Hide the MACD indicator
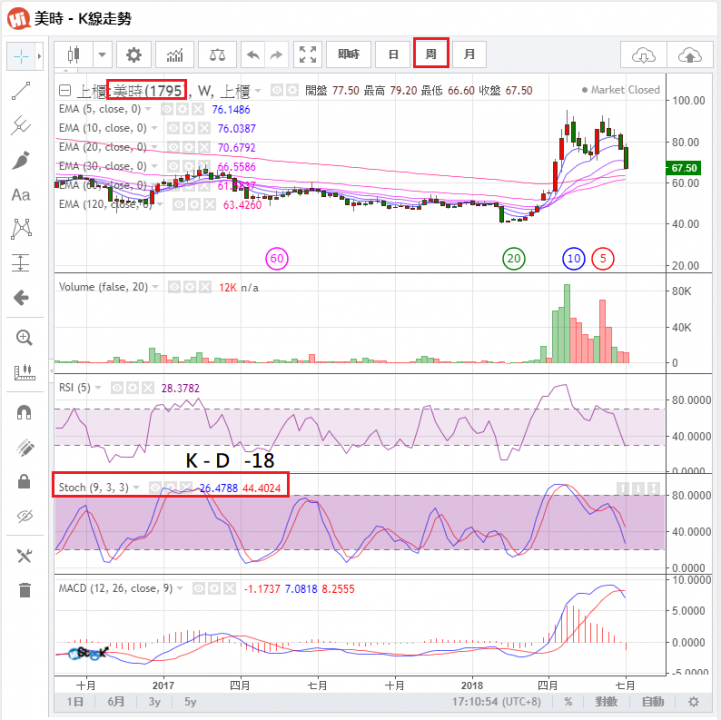Screen dimensions: 721x720 (x=199, y=589)
